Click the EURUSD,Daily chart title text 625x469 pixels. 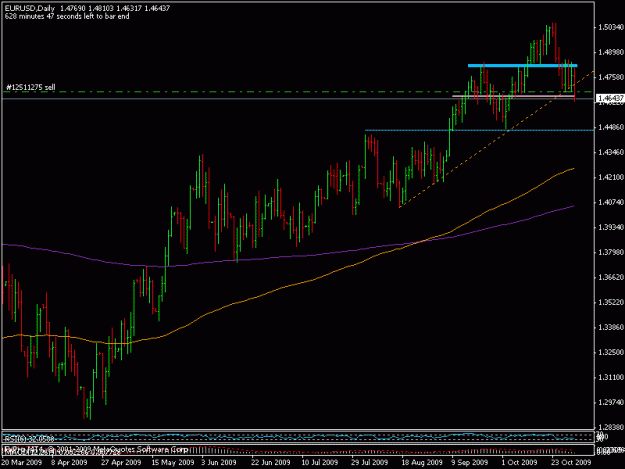pos(30,8)
